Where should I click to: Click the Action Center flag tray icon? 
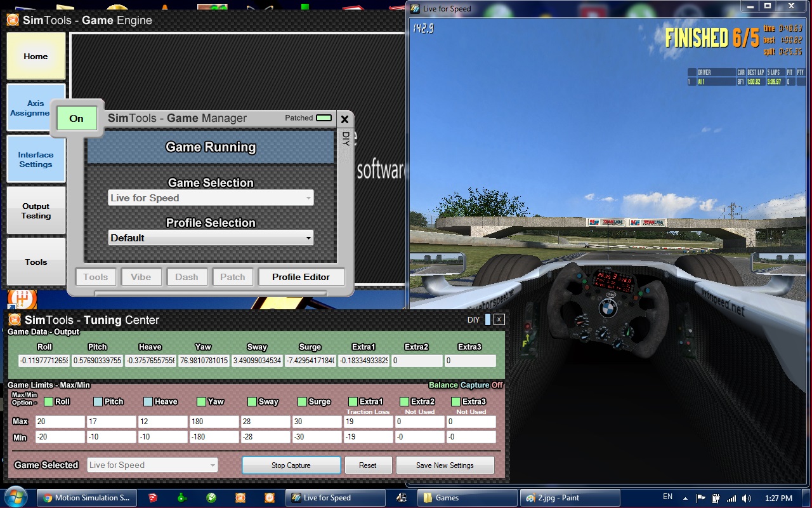700,498
